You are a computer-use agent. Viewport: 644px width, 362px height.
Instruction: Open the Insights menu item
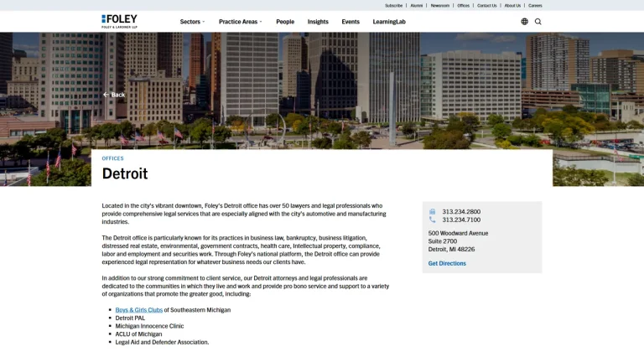(318, 22)
